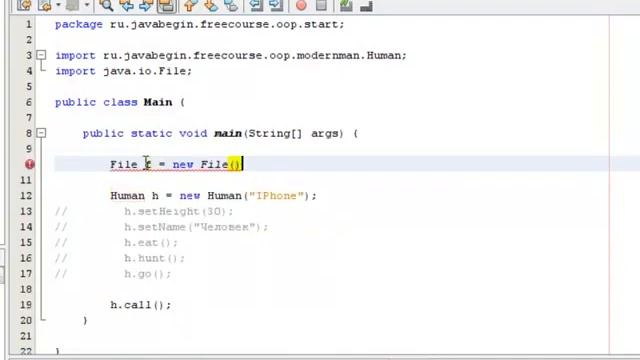Open the Forward navigation history dropdown arrow
This screenshot has height=360, width=640.
tap(87, 5)
